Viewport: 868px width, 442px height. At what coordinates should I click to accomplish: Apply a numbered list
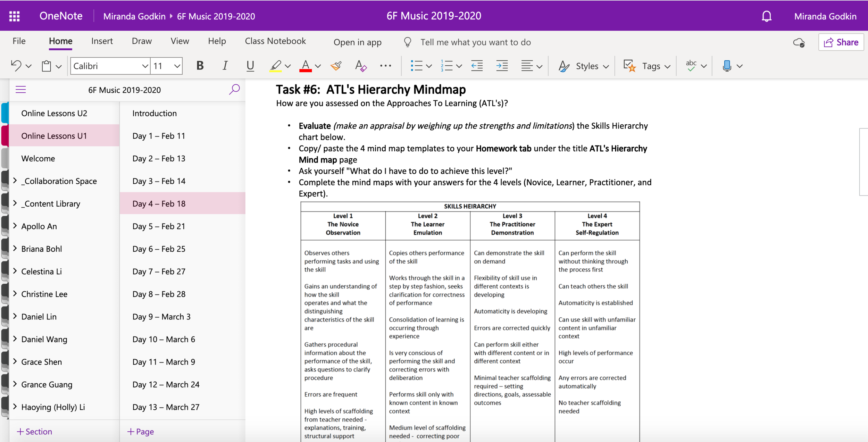[446, 66]
